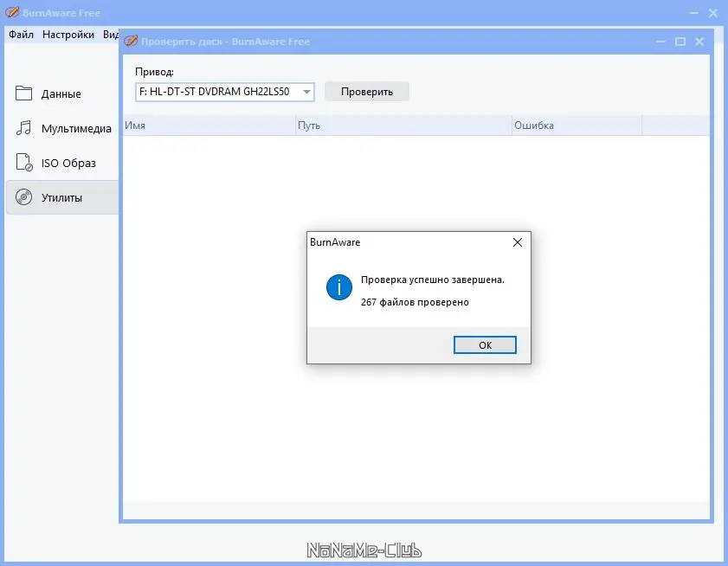The height and width of the screenshot is (566, 728).
Task: Click the Проверить button
Action: pos(367,92)
